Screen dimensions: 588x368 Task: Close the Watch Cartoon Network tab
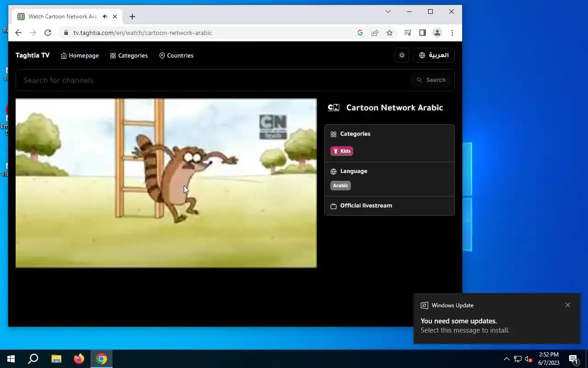[x=115, y=17]
